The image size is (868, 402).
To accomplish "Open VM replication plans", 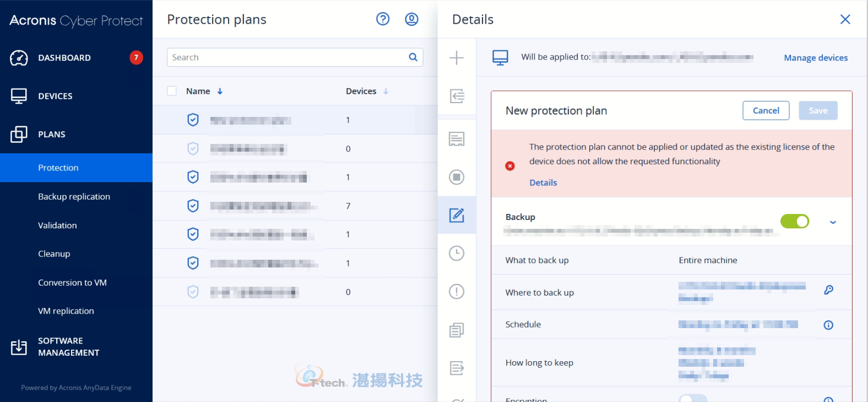I will tap(66, 312).
